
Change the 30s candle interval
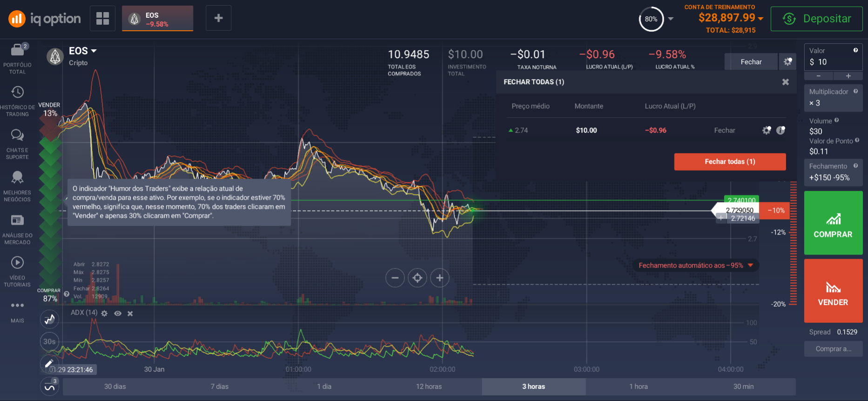coord(50,341)
